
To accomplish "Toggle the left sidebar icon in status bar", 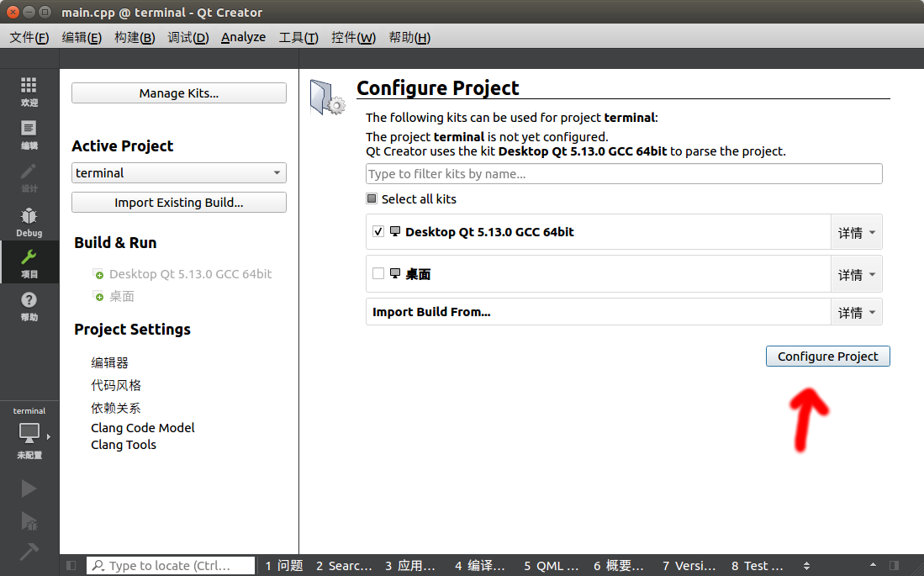I will pos(71,565).
